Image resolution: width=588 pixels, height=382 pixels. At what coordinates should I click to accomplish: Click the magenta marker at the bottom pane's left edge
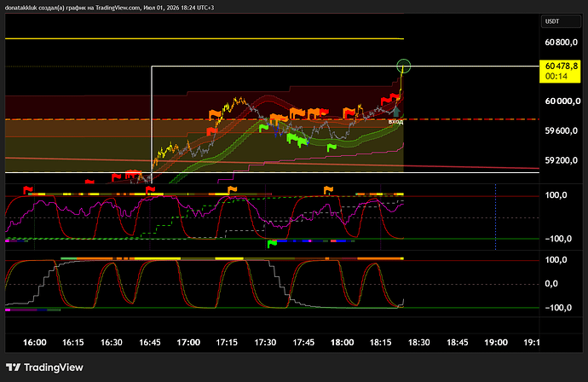tap(8, 310)
